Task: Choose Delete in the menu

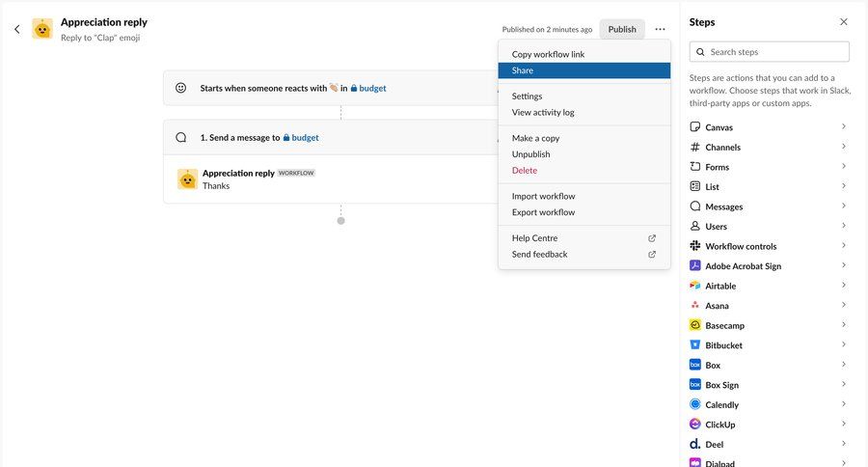Action: click(x=584, y=170)
